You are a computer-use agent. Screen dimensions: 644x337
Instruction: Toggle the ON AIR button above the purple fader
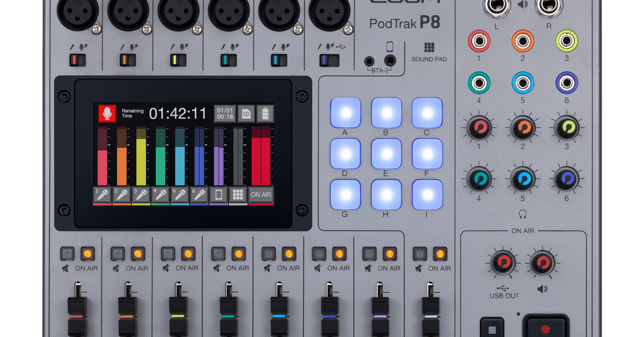390,253
